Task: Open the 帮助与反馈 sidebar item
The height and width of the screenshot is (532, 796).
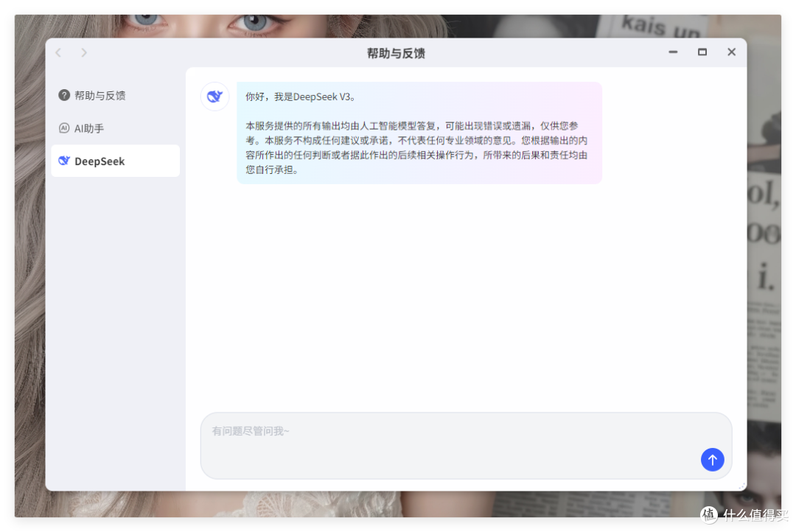Action: (115, 96)
